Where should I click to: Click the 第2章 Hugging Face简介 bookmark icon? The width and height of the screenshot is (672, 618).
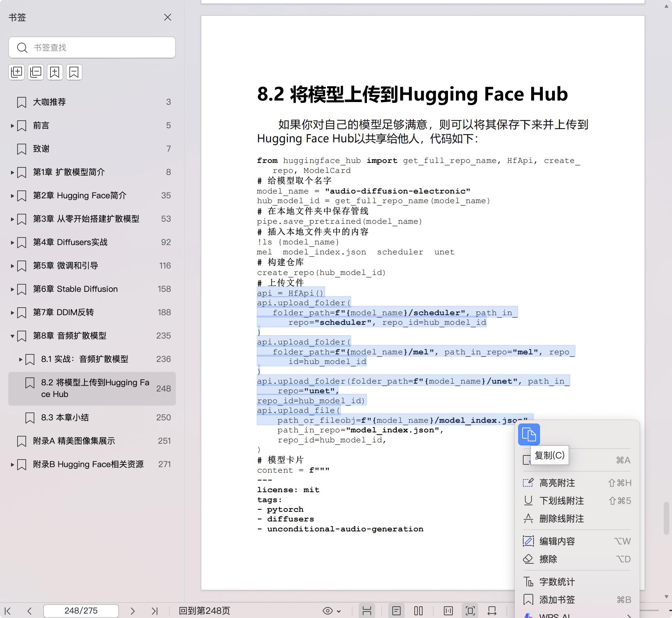pyautogui.click(x=22, y=196)
